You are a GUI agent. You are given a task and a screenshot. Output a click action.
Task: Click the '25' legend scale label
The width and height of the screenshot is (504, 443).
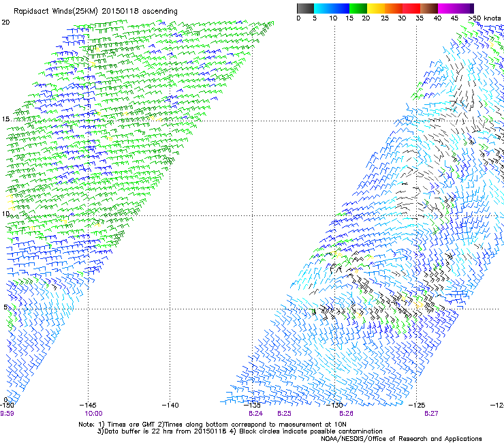[385, 18]
